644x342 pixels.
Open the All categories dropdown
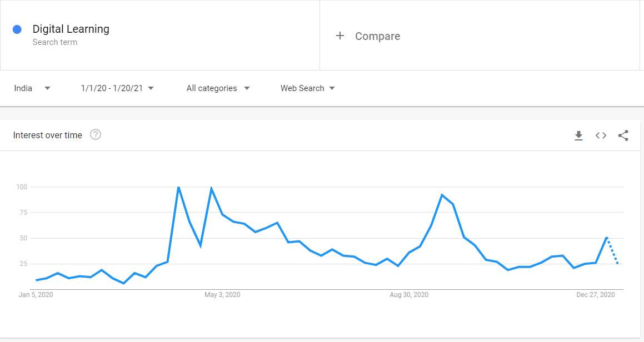218,88
